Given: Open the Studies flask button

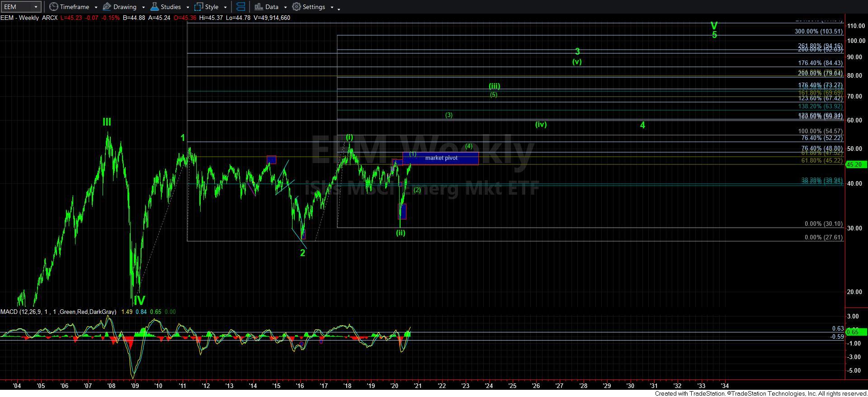Looking at the screenshot, I should coord(165,7).
